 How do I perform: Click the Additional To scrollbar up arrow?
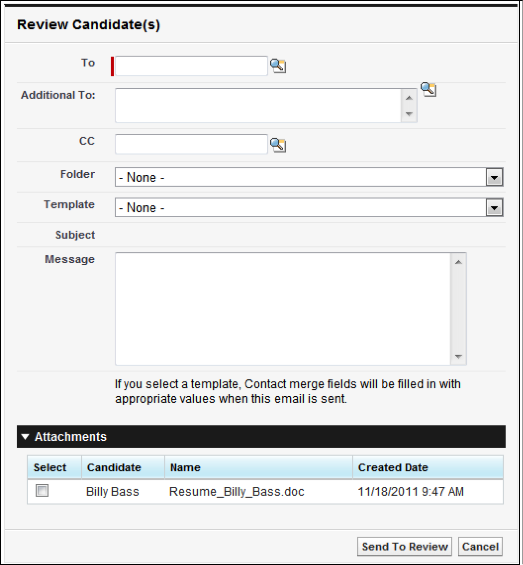(x=409, y=98)
